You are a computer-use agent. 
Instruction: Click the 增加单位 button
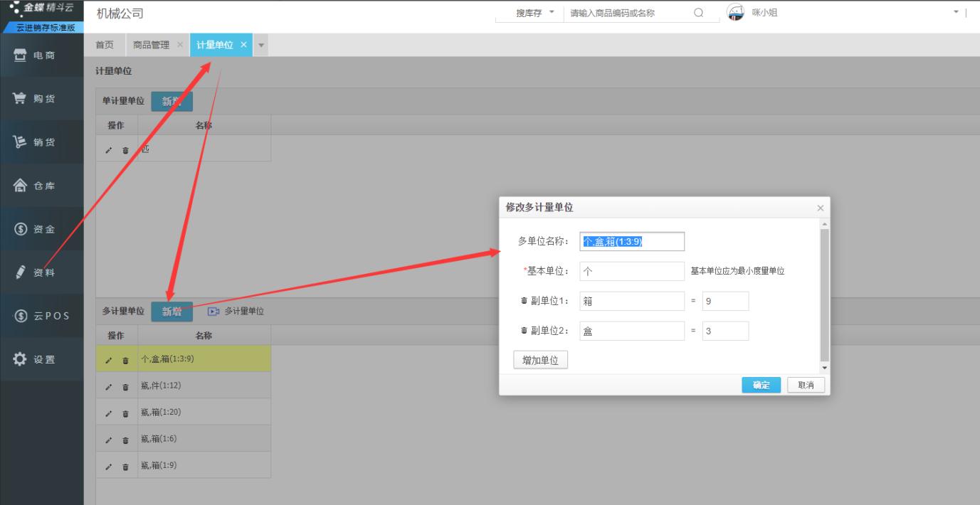tap(540, 361)
